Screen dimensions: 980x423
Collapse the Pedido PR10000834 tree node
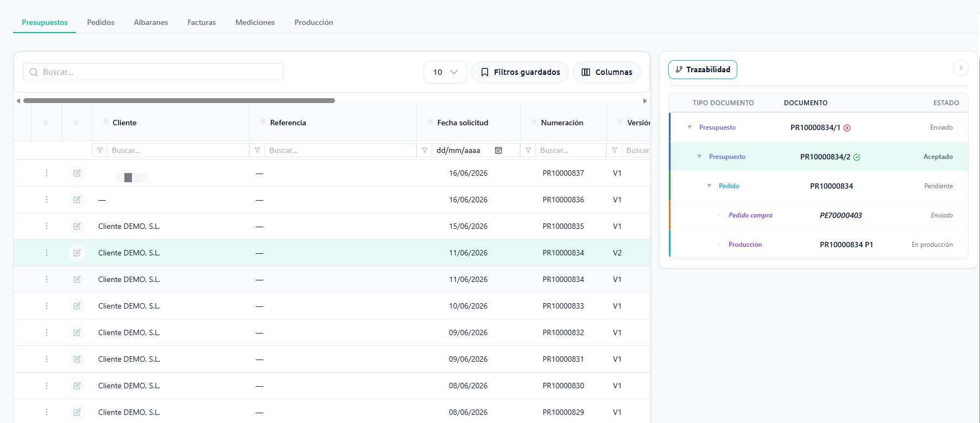[x=709, y=186]
